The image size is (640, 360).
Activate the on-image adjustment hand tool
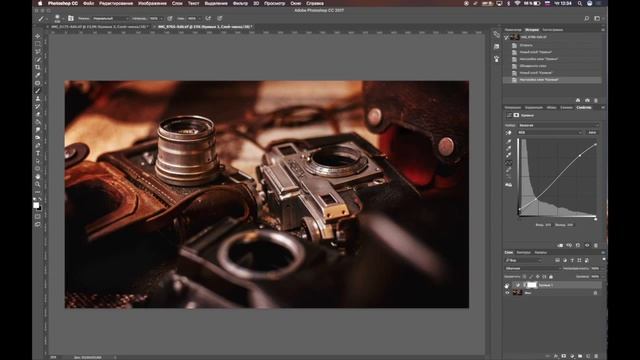click(x=509, y=133)
